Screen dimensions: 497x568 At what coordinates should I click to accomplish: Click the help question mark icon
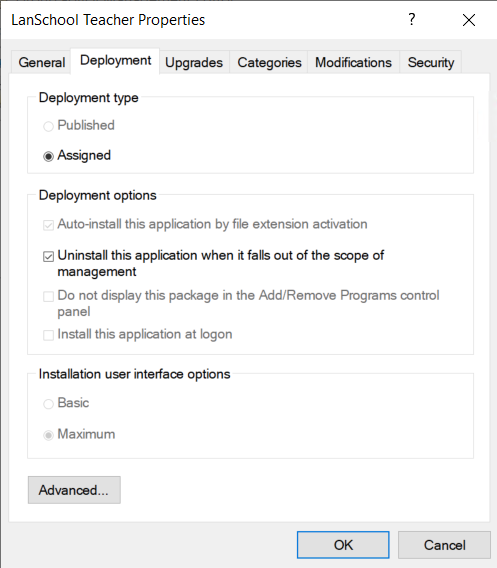(x=412, y=19)
